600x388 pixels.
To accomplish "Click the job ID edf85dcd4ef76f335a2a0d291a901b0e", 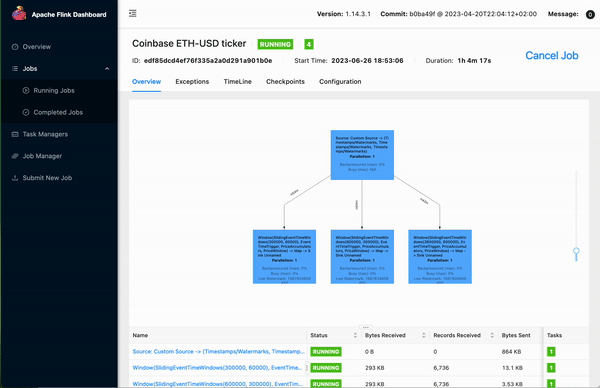I will (x=208, y=60).
